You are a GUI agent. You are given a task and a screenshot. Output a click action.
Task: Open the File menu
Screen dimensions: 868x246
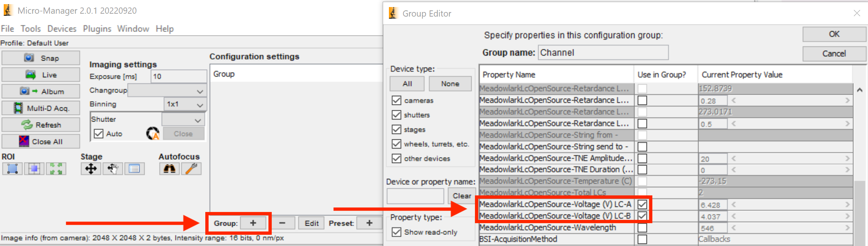(x=7, y=29)
